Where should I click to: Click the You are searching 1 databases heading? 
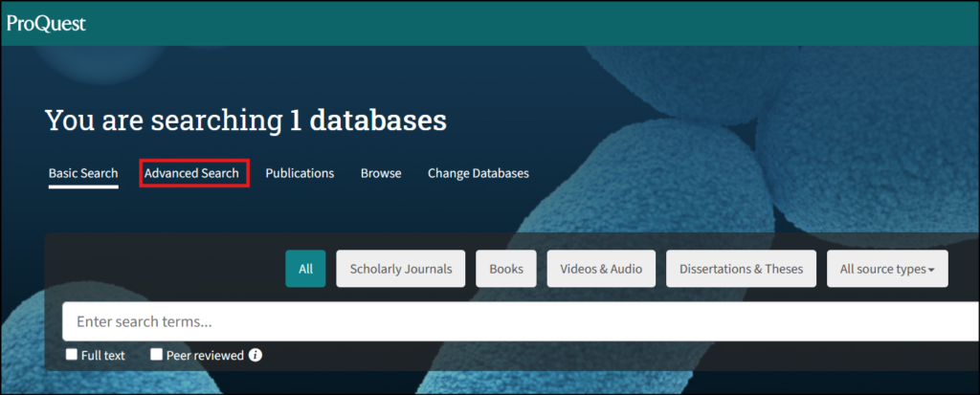(x=246, y=121)
